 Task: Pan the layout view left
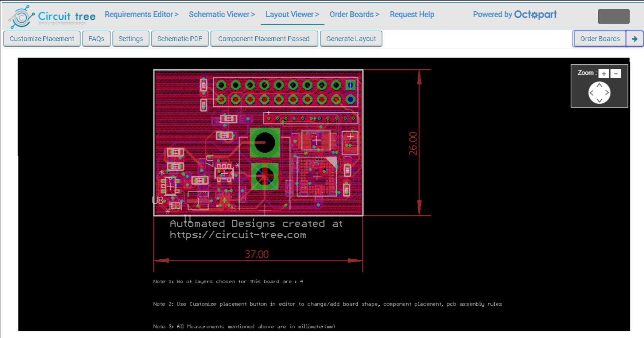pos(591,93)
